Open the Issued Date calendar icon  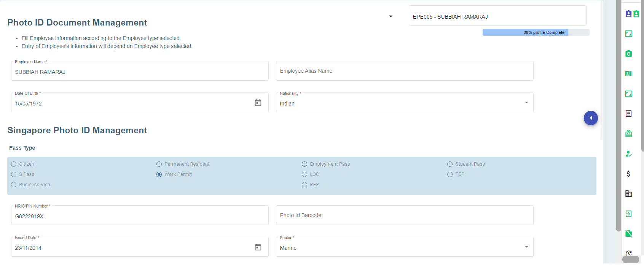[x=258, y=247]
